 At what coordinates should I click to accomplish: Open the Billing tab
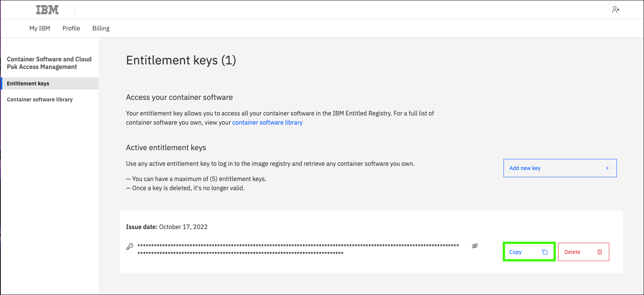coord(101,28)
